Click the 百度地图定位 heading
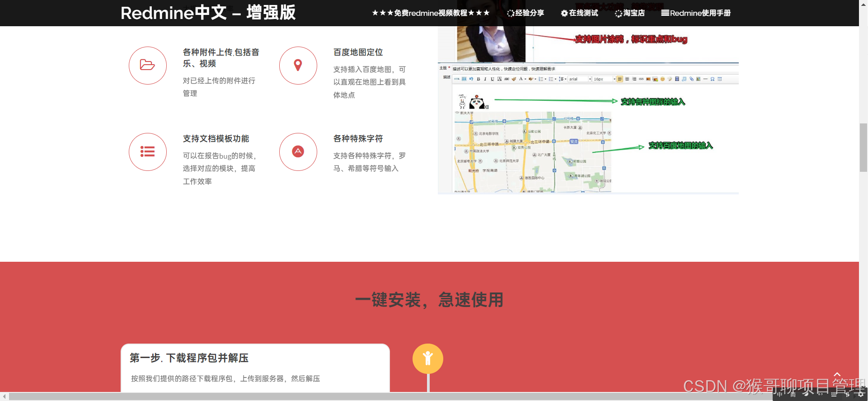The image size is (868, 401). click(358, 52)
